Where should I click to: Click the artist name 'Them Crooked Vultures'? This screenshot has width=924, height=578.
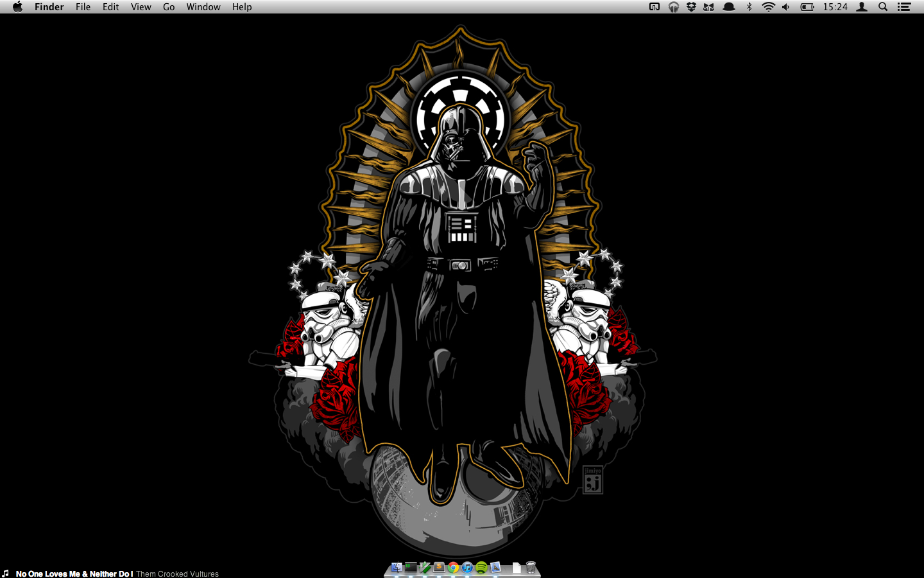pyautogui.click(x=177, y=574)
